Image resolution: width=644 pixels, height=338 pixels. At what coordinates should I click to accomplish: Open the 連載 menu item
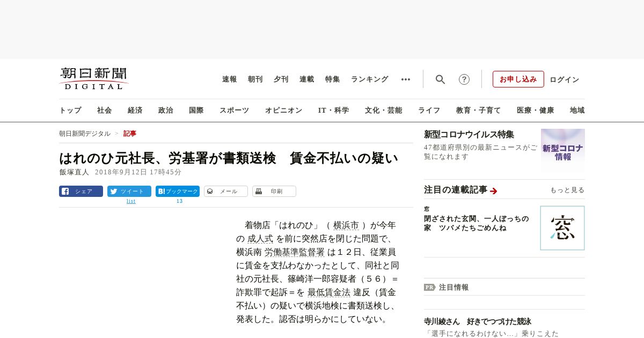(307, 79)
